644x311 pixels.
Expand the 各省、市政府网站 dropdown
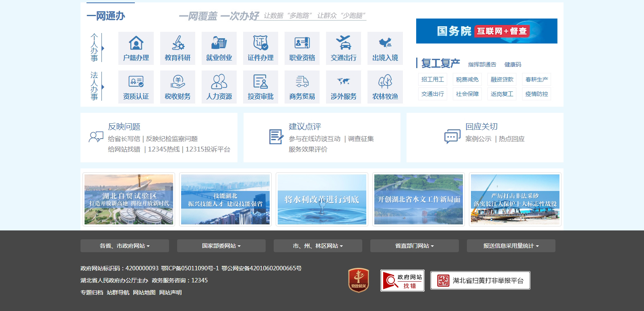coord(125,246)
